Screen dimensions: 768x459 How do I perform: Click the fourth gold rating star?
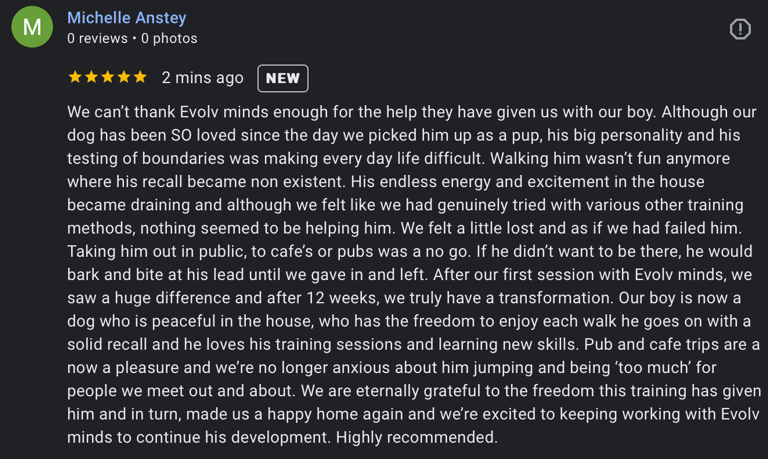point(124,77)
